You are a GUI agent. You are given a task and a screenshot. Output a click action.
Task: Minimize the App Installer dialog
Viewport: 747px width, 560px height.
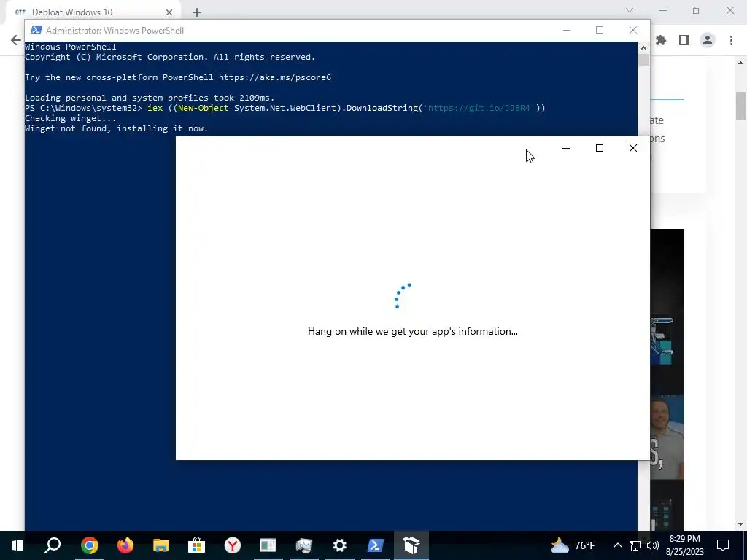click(x=566, y=148)
